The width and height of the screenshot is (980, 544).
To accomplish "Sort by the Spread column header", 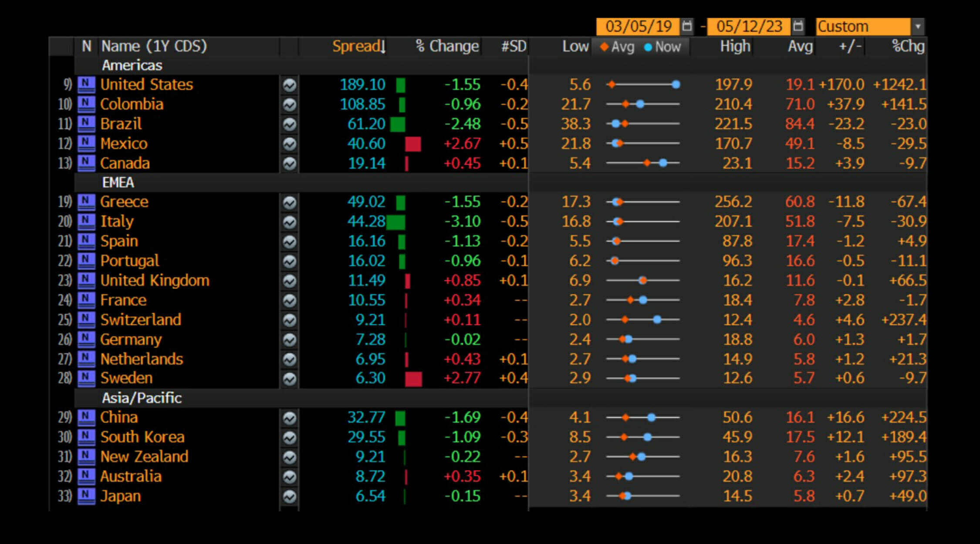I will coord(359,46).
